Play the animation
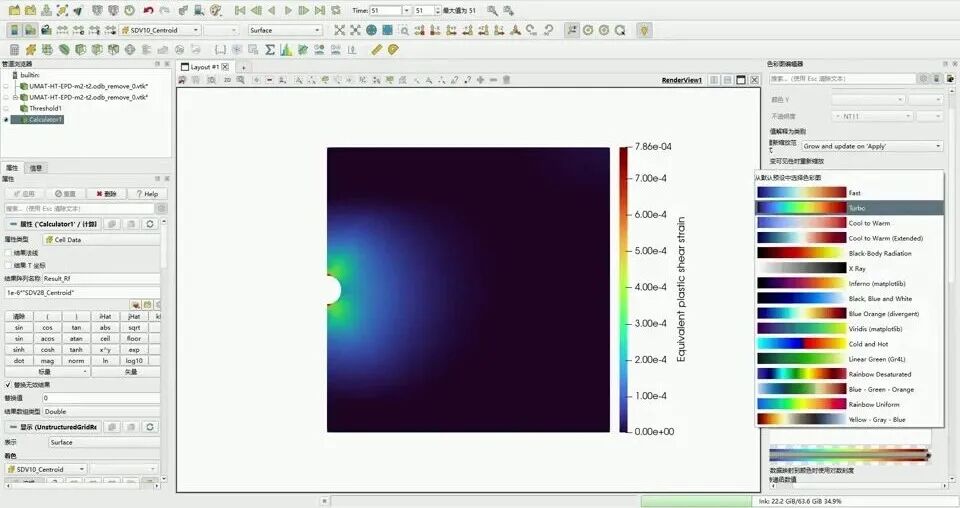This screenshot has width=960, height=508. [x=288, y=10]
